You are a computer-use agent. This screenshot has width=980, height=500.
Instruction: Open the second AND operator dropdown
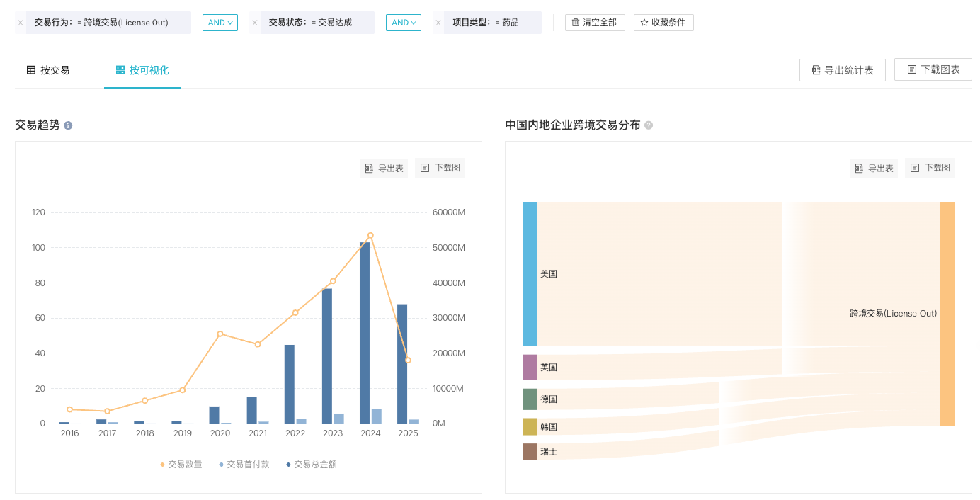click(x=404, y=23)
